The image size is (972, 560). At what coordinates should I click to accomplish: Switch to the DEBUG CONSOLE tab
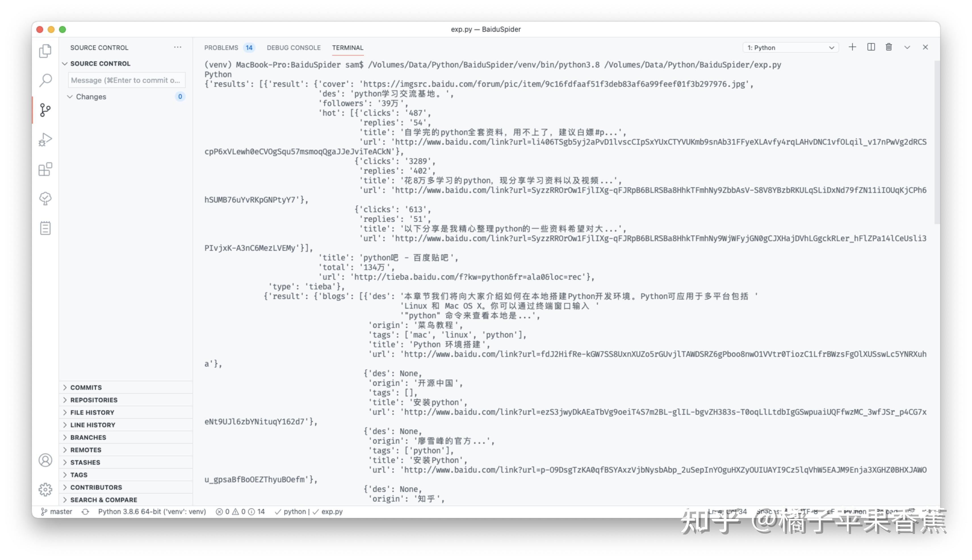(x=294, y=47)
